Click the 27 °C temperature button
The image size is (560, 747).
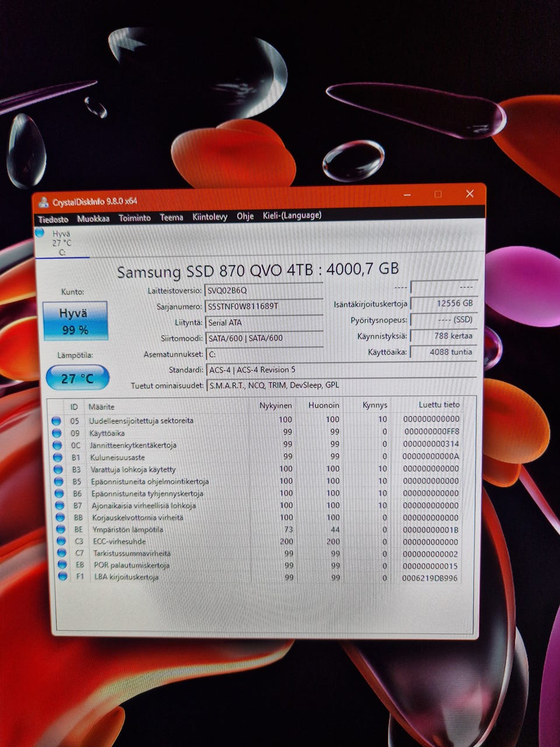point(78,378)
